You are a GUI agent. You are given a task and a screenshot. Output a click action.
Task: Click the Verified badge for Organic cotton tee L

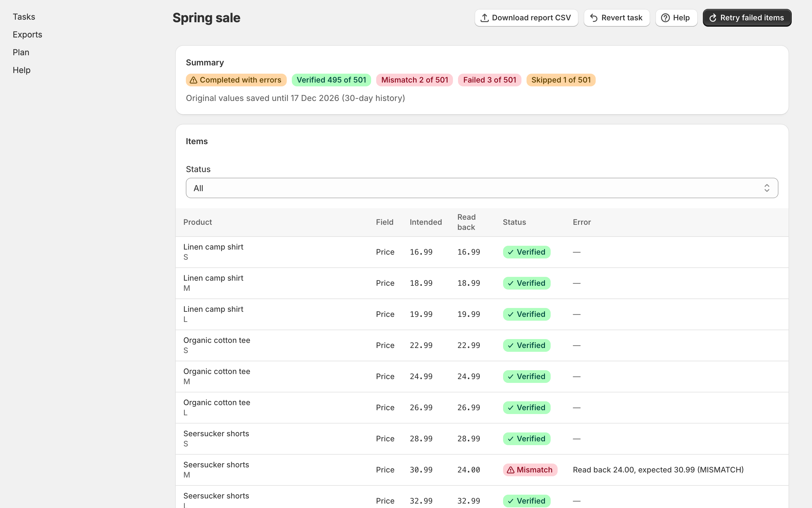pyautogui.click(x=527, y=408)
